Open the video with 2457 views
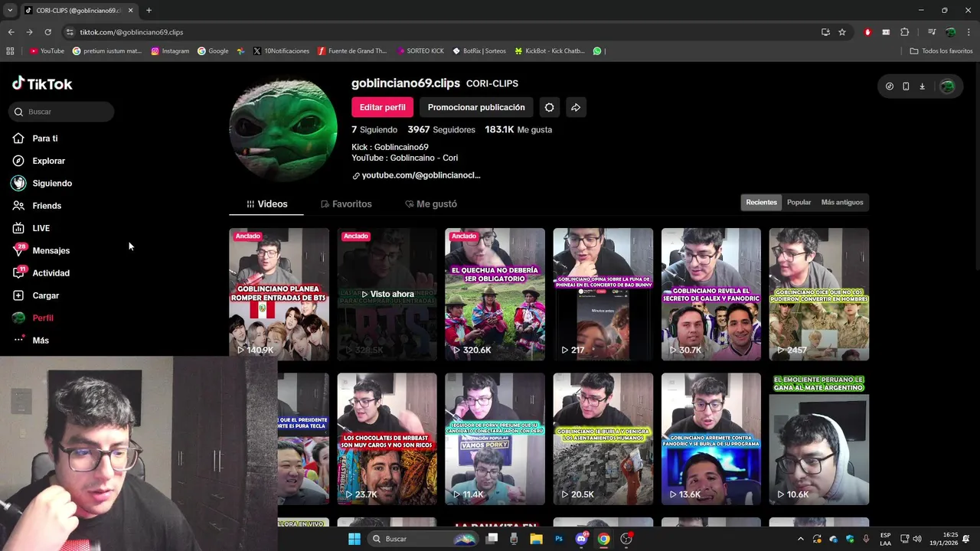The image size is (980, 551). tap(818, 294)
